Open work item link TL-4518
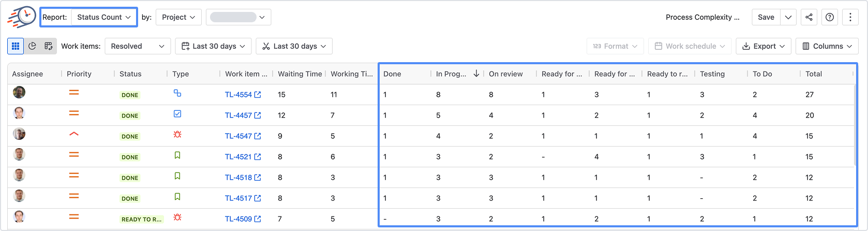The height and width of the screenshot is (231, 868). coord(243,177)
